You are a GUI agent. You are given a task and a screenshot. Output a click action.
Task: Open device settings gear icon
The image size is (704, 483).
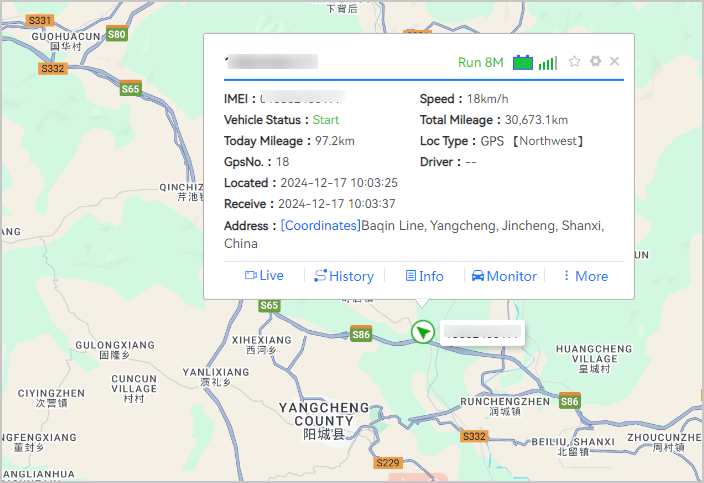tap(595, 62)
